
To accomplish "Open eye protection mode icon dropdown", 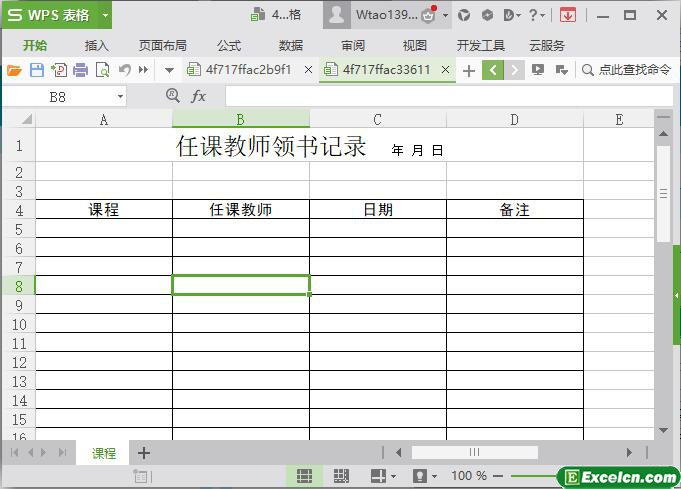I will (x=424, y=476).
